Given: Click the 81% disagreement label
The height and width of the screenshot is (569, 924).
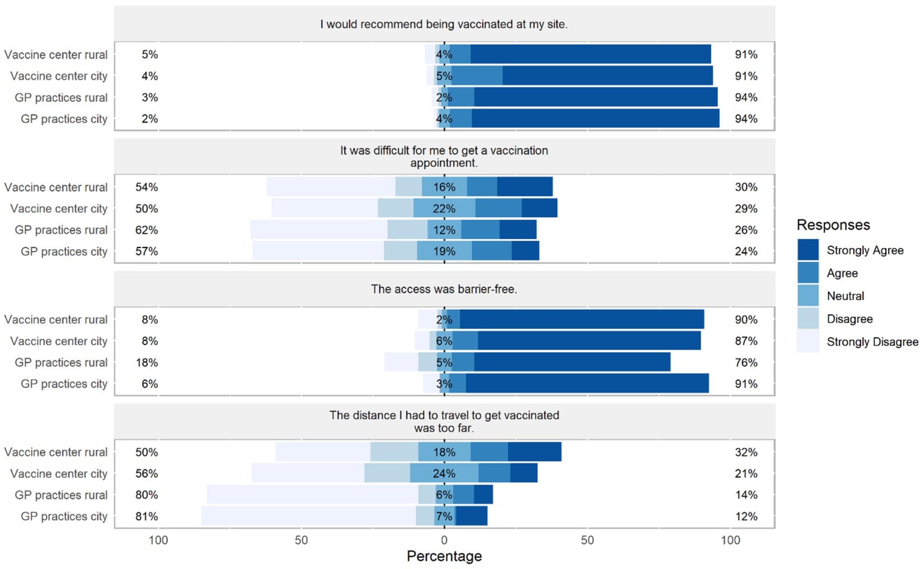Looking at the screenshot, I should pyautogui.click(x=147, y=516).
